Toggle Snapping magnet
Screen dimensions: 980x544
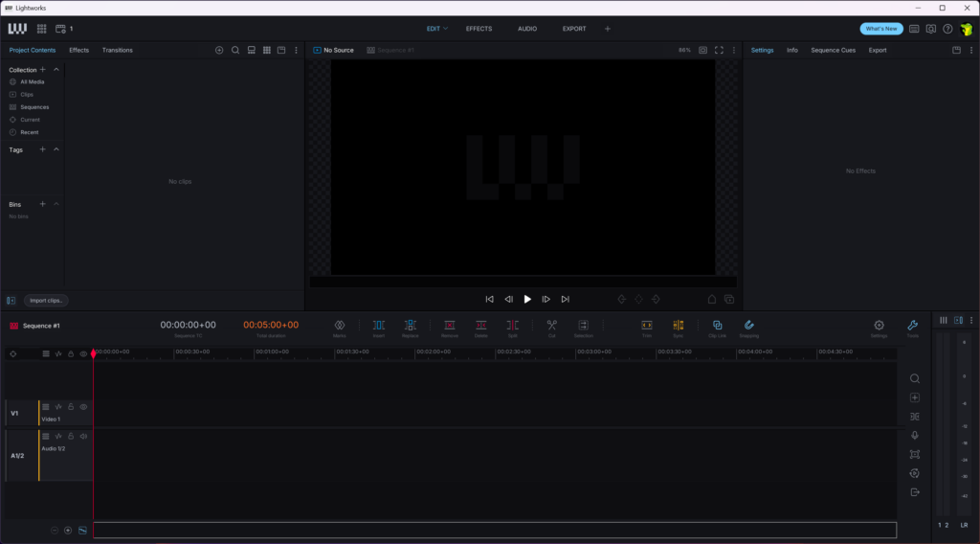[748, 325]
